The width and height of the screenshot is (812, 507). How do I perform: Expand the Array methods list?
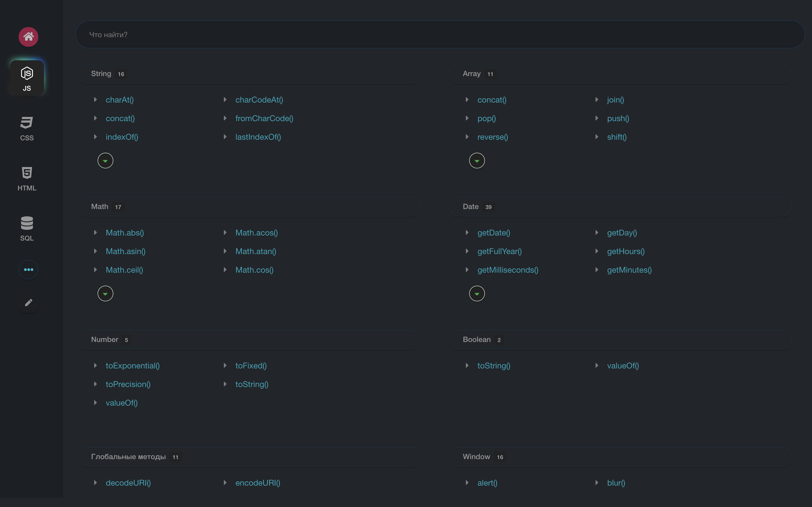point(477,161)
